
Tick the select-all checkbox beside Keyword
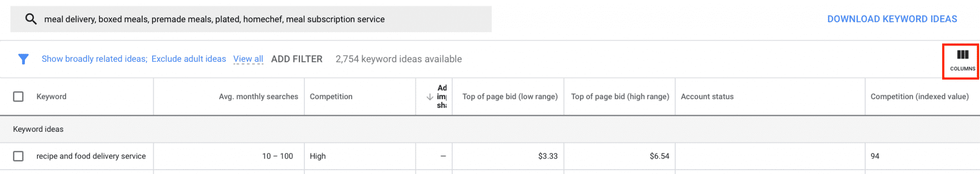pyautogui.click(x=18, y=96)
